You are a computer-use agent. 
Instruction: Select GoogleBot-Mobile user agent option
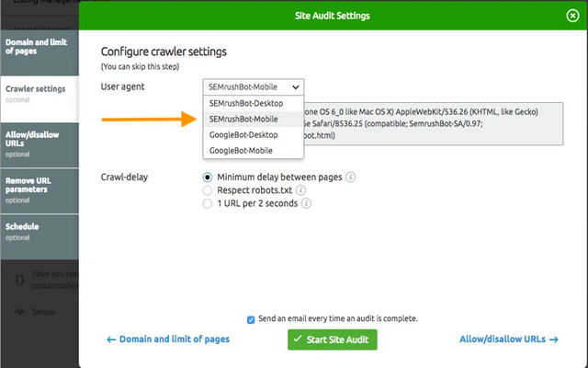242,150
